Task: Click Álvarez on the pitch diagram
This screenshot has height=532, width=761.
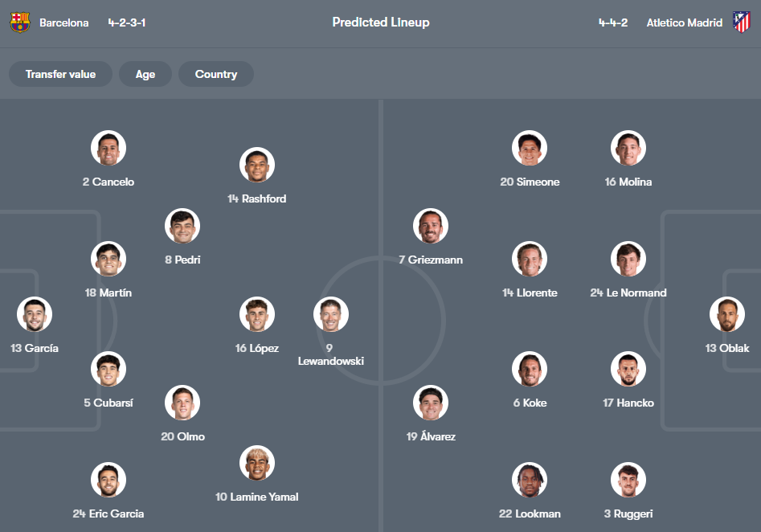Action: point(431,402)
